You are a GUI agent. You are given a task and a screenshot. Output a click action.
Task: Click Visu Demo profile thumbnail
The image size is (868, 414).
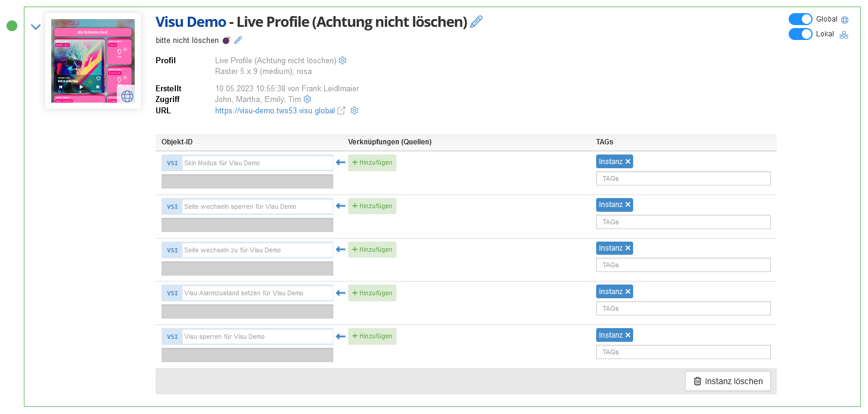click(x=93, y=61)
